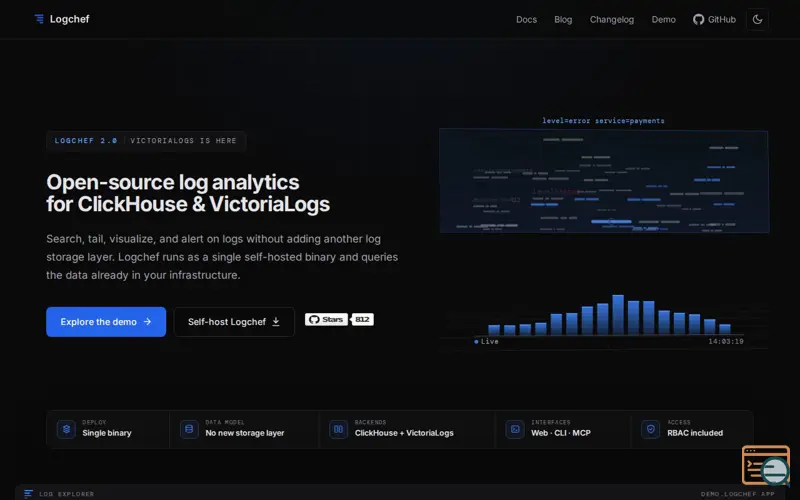This screenshot has height=500, width=800.
Task: Click the log stream preview panel
Action: click(604, 181)
